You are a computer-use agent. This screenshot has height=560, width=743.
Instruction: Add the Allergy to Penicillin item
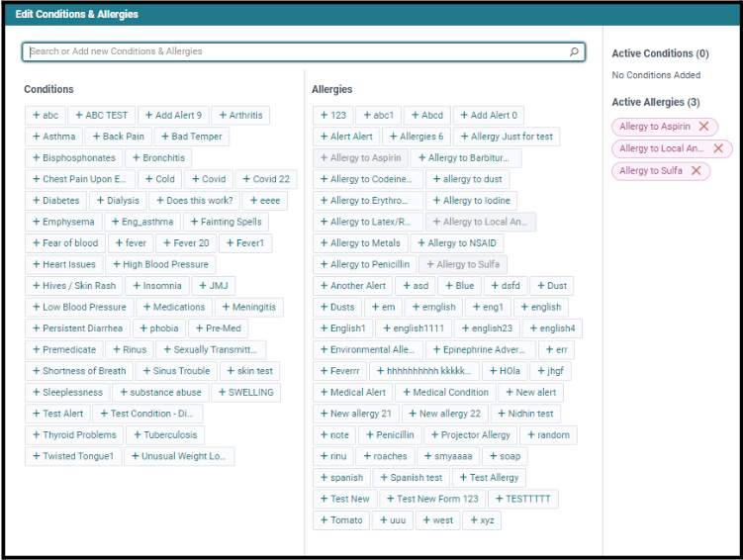[x=365, y=264]
